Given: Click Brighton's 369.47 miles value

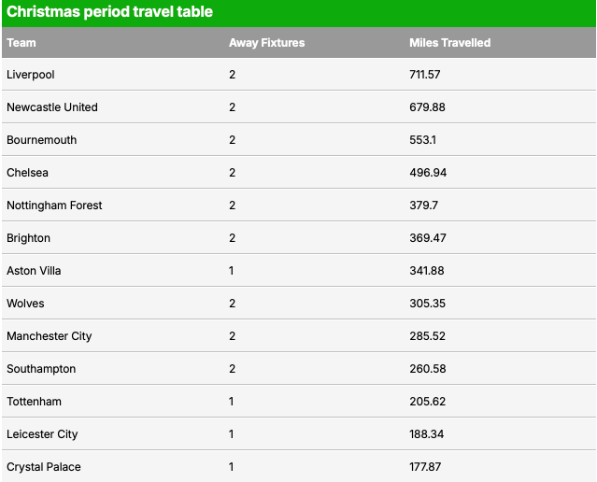Looking at the screenshot, I should (x=428, y=238).
